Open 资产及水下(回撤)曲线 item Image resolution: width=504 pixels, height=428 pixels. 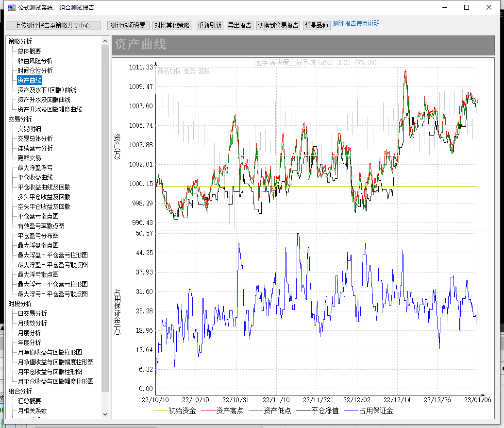(47, 90)
